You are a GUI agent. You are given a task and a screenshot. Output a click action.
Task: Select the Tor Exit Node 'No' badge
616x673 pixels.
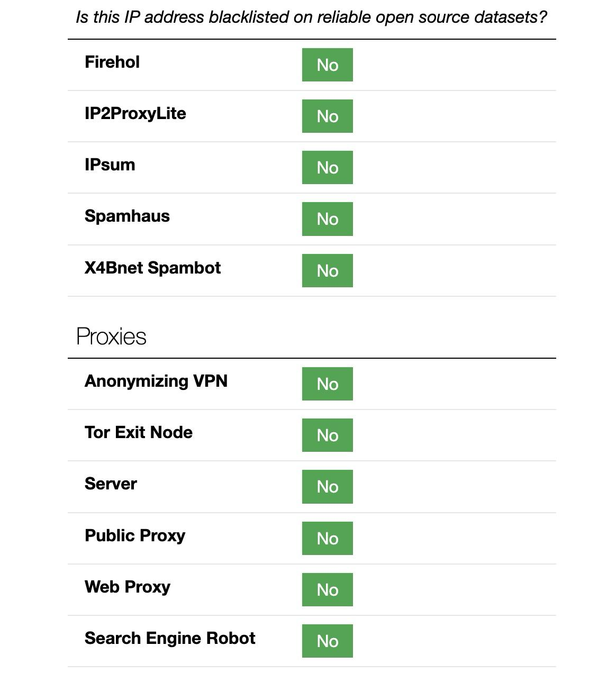pos(327,435)
